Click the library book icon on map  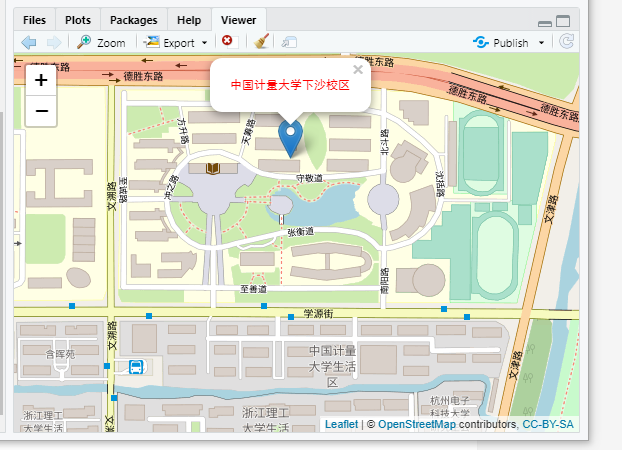point(213,168)
